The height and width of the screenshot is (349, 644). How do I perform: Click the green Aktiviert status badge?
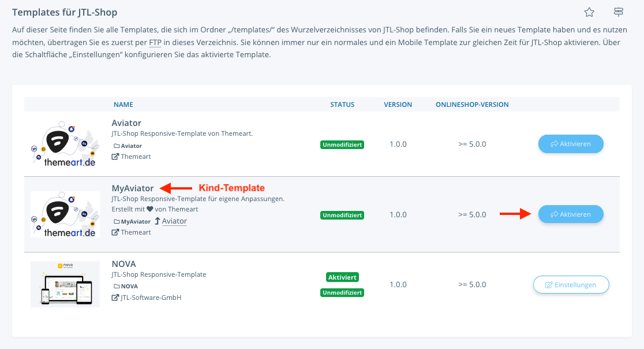coord(342,277)
